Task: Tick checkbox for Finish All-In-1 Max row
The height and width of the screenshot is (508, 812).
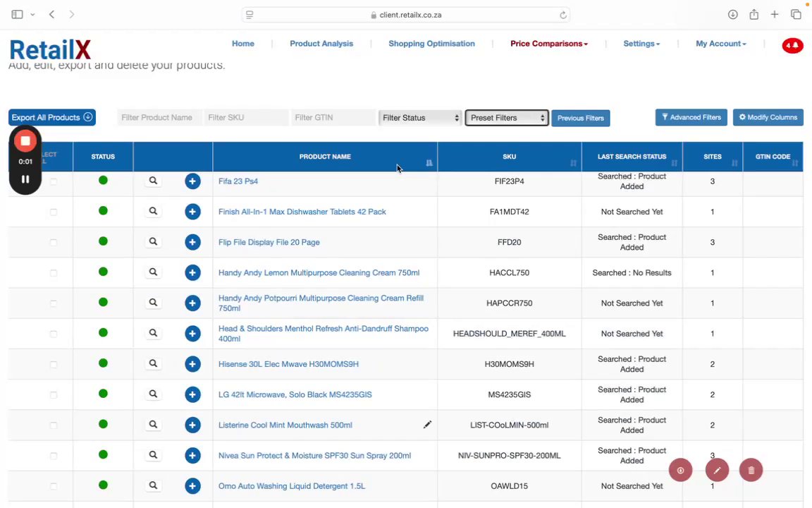Action: 54,212
